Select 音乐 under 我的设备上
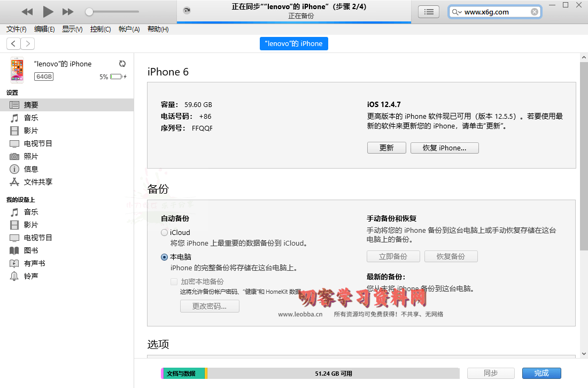This screenshot has width=588, height=388. tap(67, 212)
